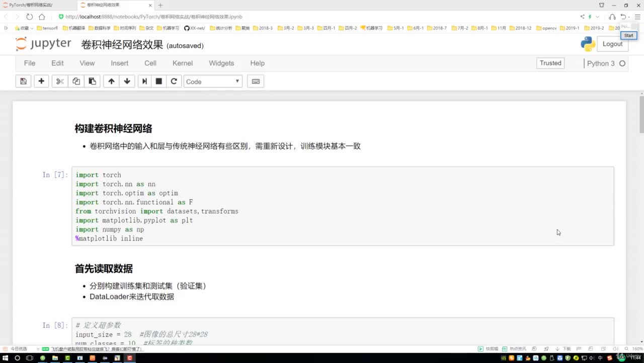Viewport: 644px width, 363px height.
Task: Click the browser back arrow
Action: 6,17
